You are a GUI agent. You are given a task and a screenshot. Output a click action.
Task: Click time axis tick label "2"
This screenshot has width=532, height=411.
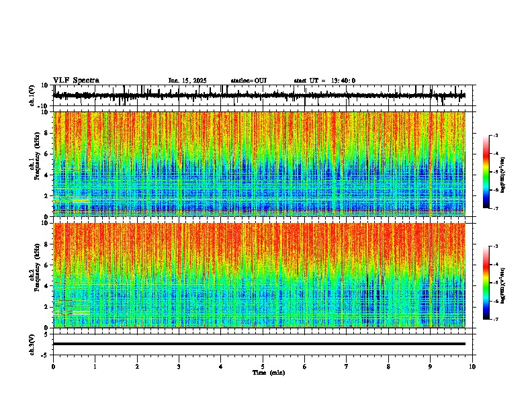[x=137, y=367]
